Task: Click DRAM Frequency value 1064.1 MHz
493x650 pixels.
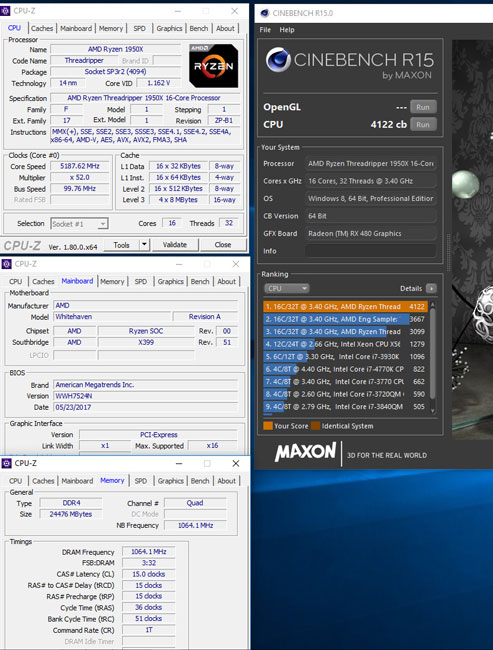Action: [148, 552]
